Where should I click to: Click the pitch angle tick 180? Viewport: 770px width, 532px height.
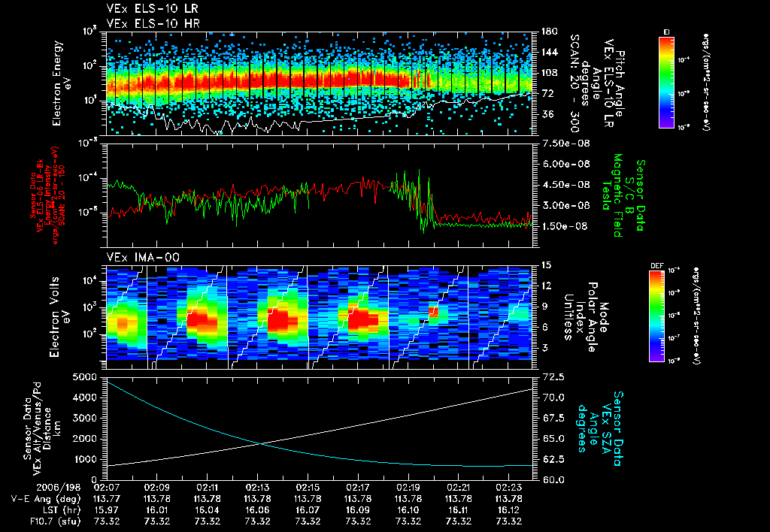point(549,32)
